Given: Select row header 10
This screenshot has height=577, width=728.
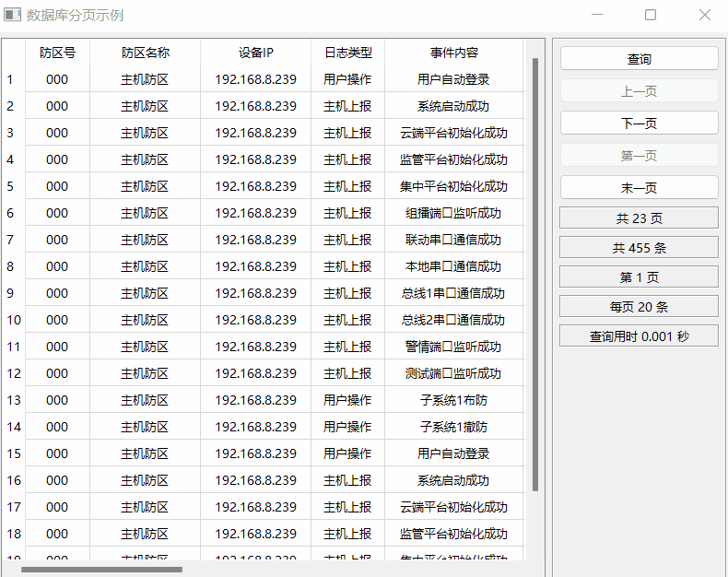Looking at the screenshot, I should tap(14, 320).
